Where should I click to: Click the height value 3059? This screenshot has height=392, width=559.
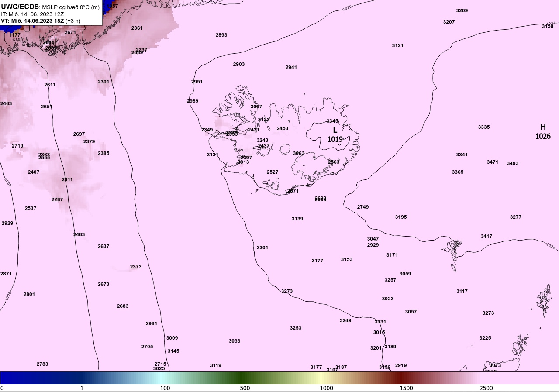[405, 274]
